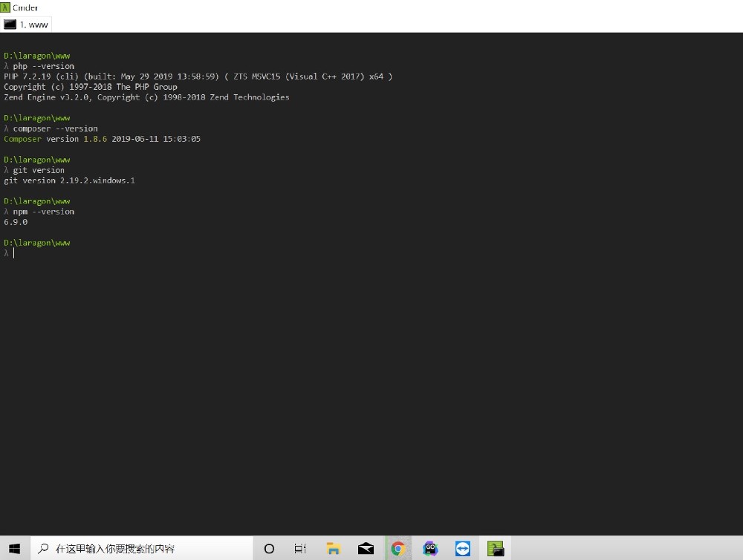Click the "composer --version" command text

(55, 128)
